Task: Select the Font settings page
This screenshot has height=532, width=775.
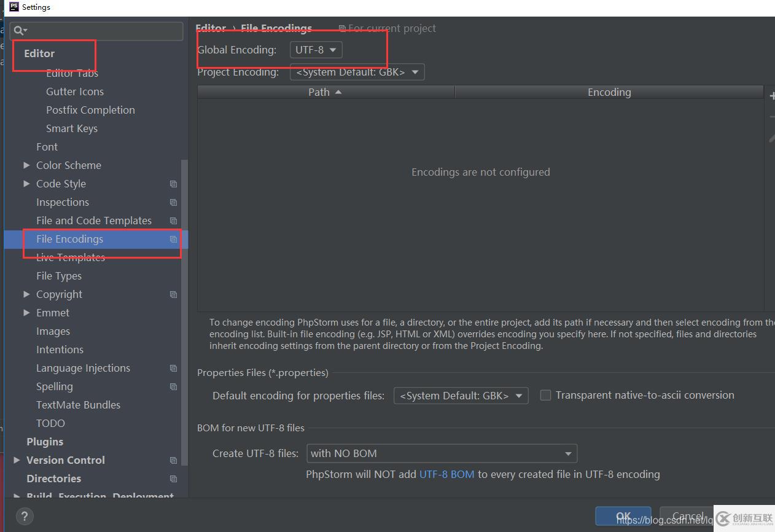Action: click(x=47, y=147)
